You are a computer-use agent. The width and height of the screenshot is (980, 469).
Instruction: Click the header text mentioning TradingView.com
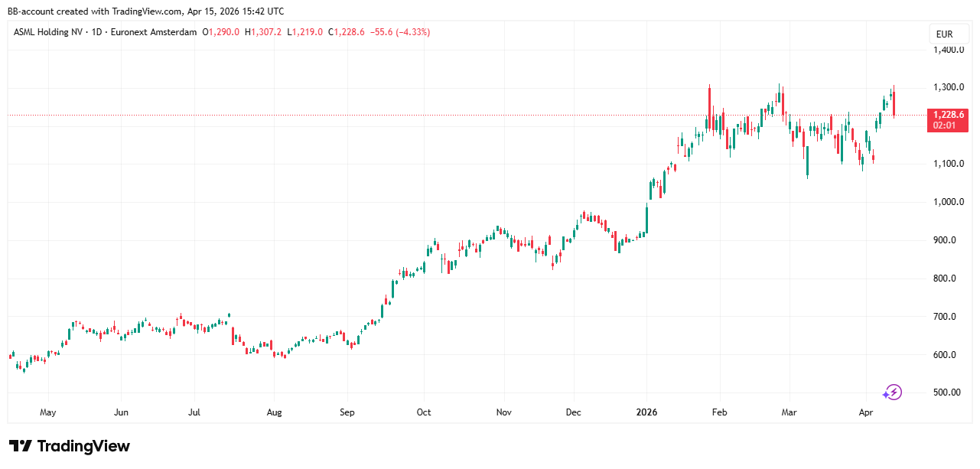coord(146,11)
